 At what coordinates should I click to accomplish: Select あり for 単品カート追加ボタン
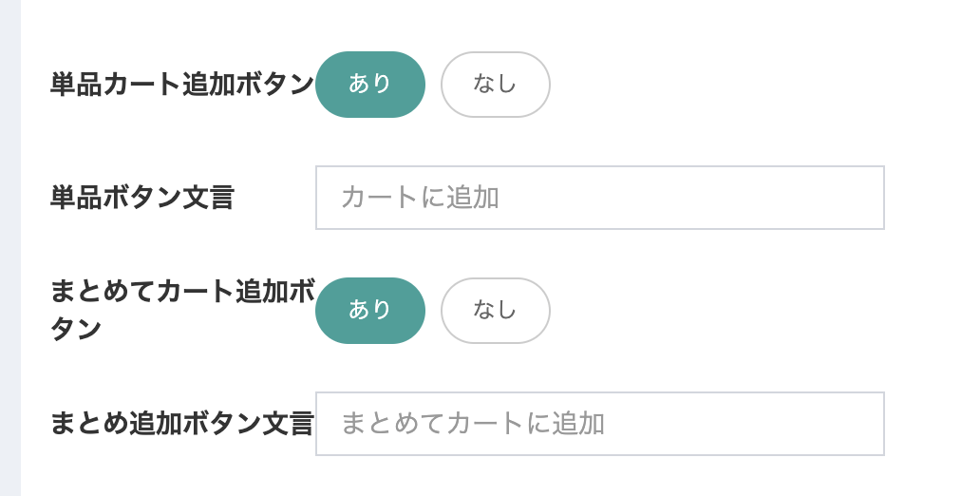tap(370, 85)
